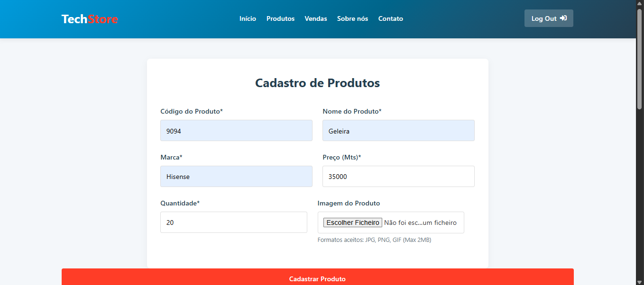Focus the Código do Produto field
The height and width of the screenshot is (285, 644).
(236, 131)
